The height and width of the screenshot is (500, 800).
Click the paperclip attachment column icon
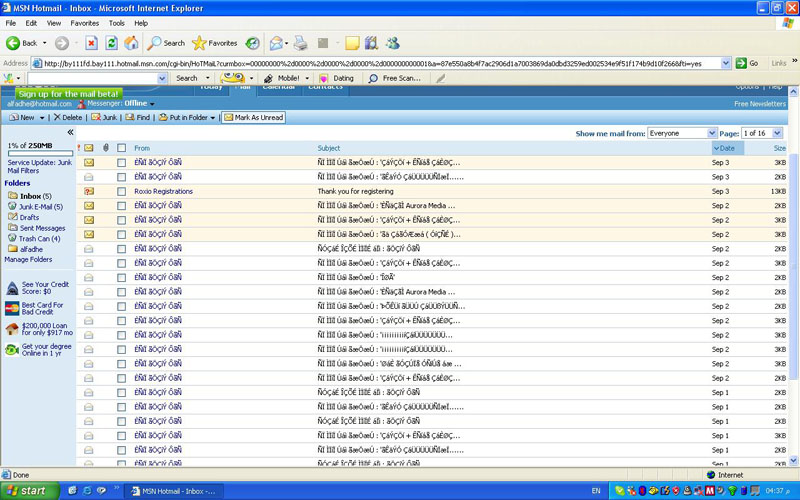106,148
